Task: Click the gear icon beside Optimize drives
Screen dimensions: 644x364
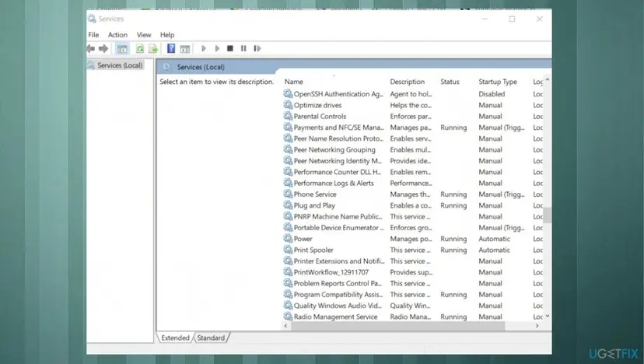Action: (288, 105)
